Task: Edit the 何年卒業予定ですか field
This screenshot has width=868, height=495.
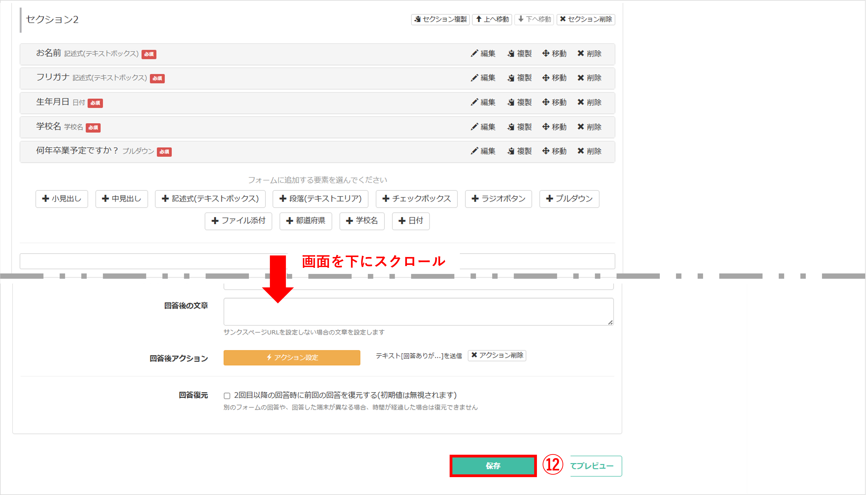Action: tap(483, 151)
